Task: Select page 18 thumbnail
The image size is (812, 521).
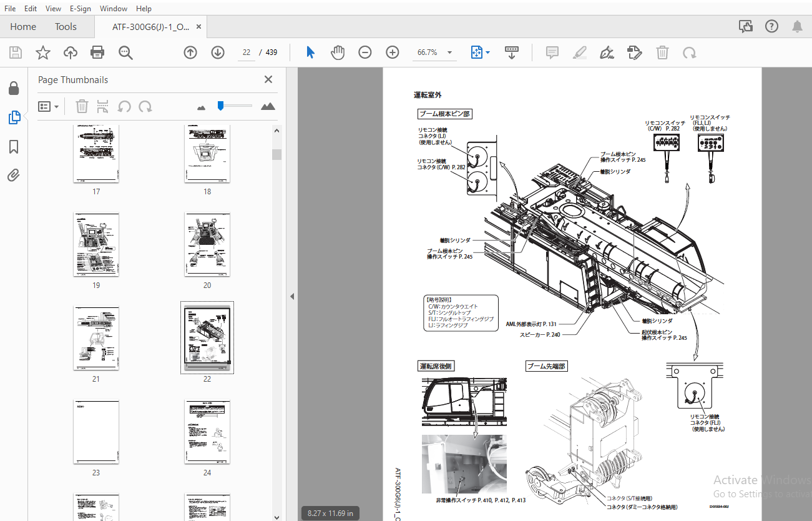Action: coord(207,154)
